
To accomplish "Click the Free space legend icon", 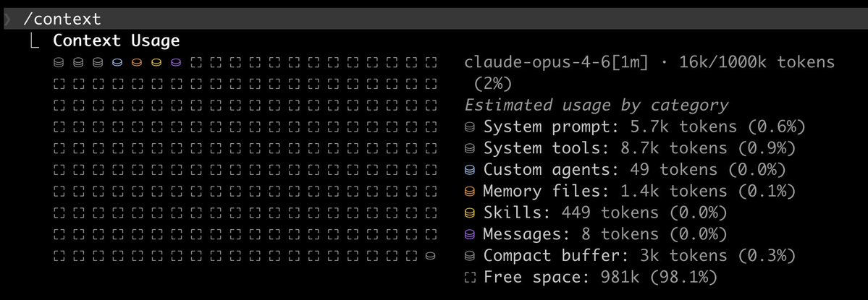I will tap(471, 277).
